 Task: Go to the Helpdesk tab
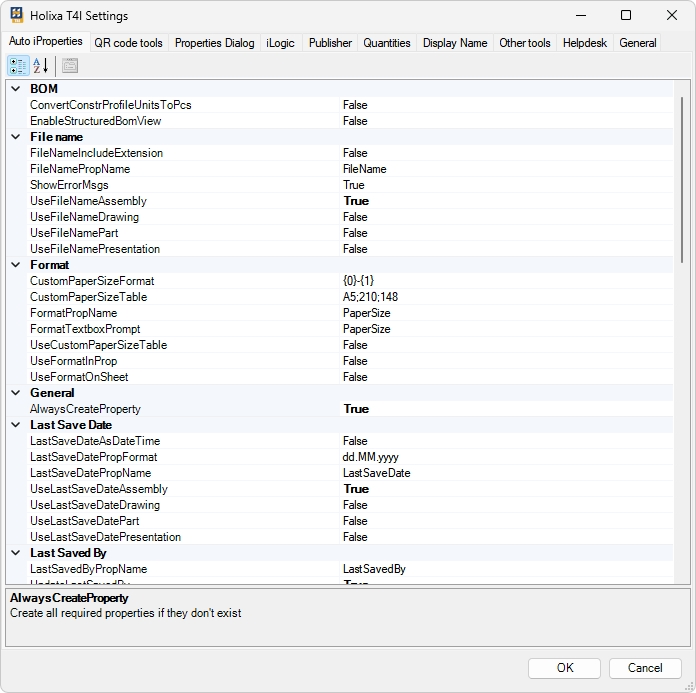(584, 43)
